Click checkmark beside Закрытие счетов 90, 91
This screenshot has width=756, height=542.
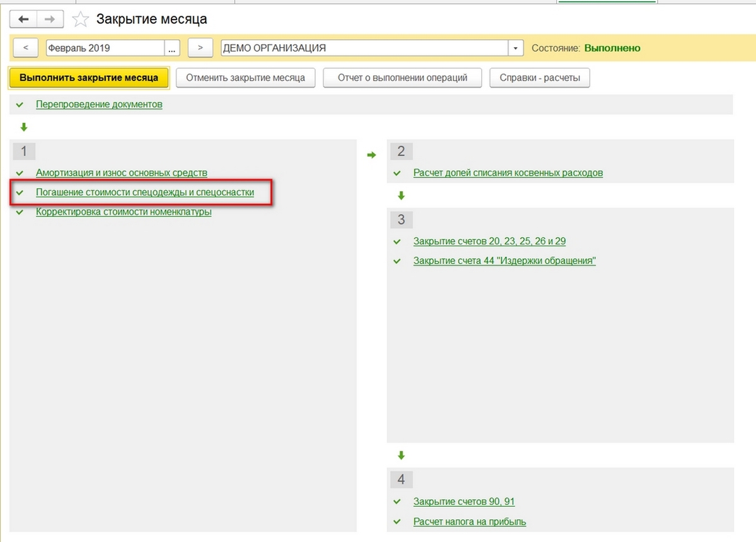tap(397, 502)
